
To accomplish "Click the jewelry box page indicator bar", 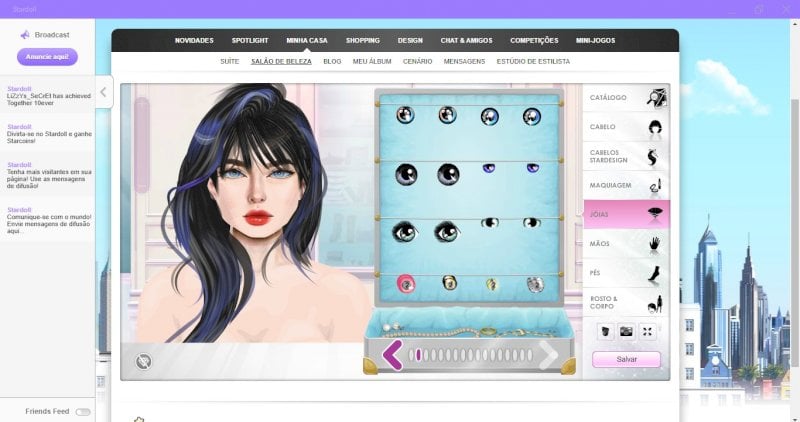I will coord(471,355).
